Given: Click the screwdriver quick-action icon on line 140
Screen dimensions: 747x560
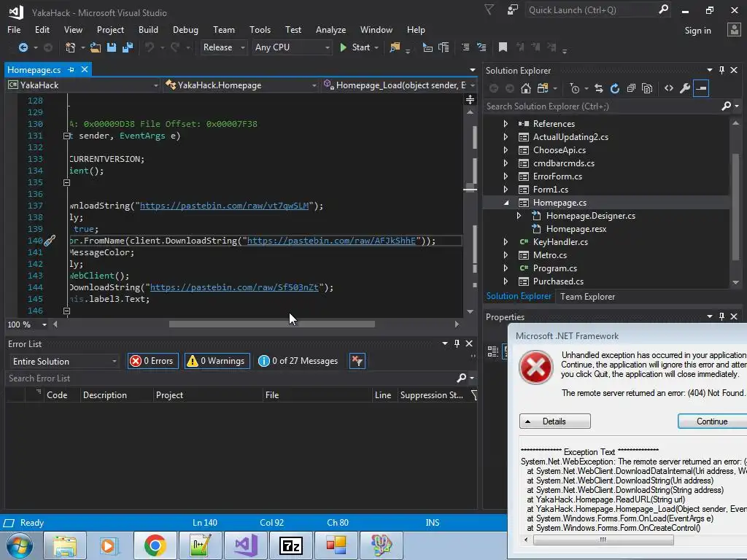Looking at the screenshot, I should (x=50, y=241).
